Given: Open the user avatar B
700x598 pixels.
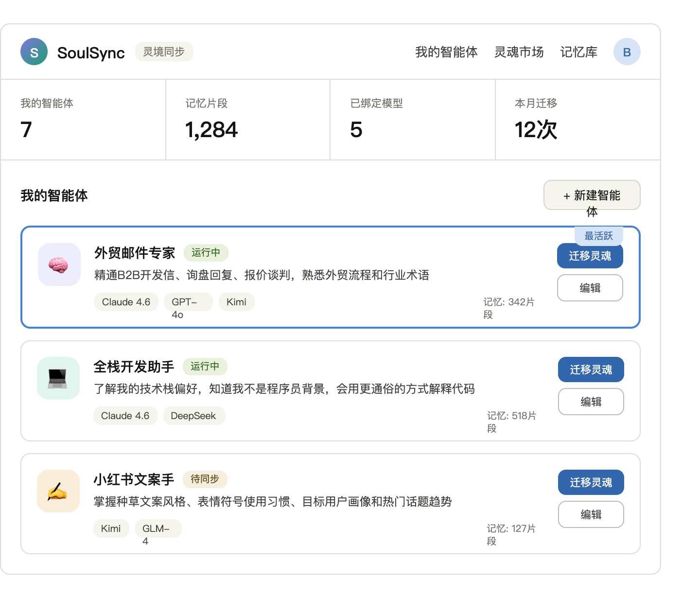Looking at the screenshot, I should (x=627, y=52).
